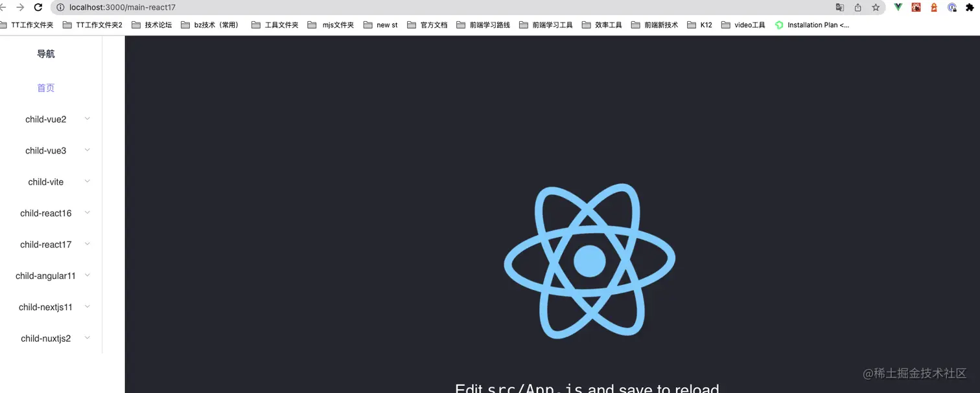The width and height of the screenshot is (980, 393).
Task: Open 官方文档 bookmark folder
Action: pyautogui.click(x=427, y=25)
